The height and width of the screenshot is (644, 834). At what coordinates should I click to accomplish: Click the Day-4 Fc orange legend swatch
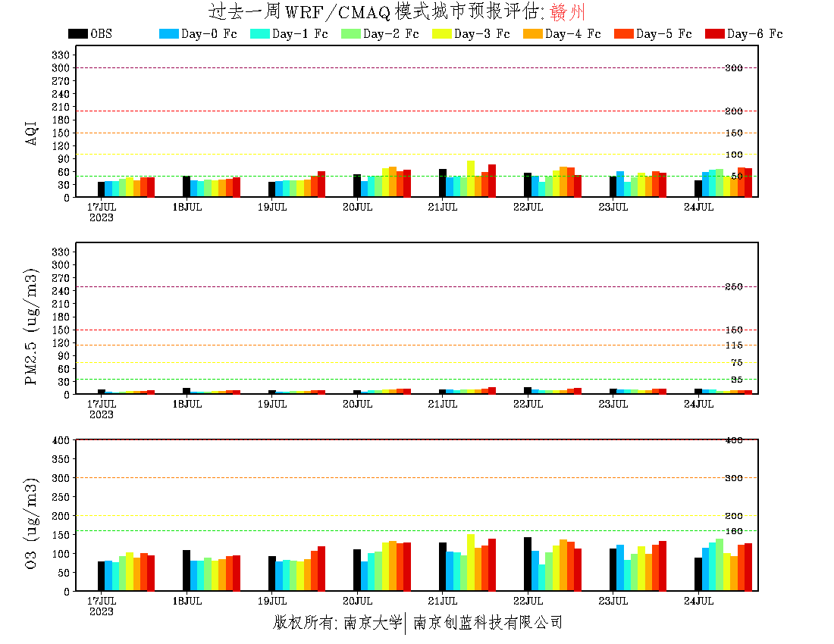(x=533, y=33)
